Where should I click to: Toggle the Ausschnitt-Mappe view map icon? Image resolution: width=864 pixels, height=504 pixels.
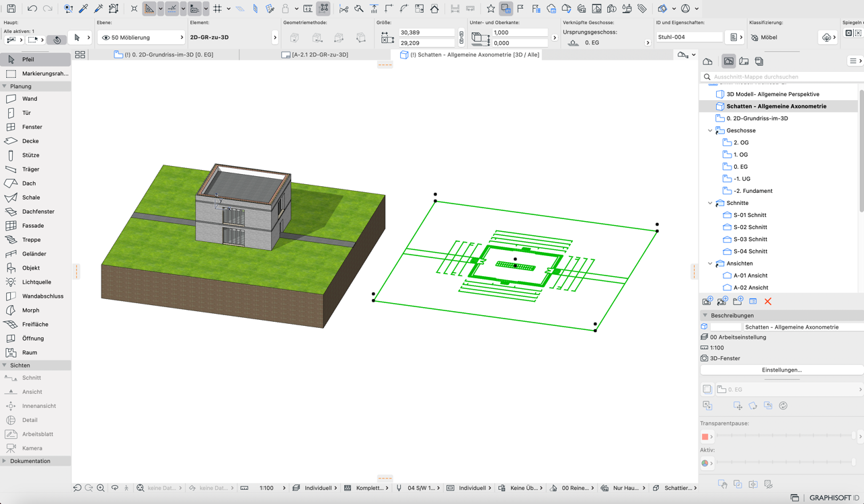(x=728, y=61)
